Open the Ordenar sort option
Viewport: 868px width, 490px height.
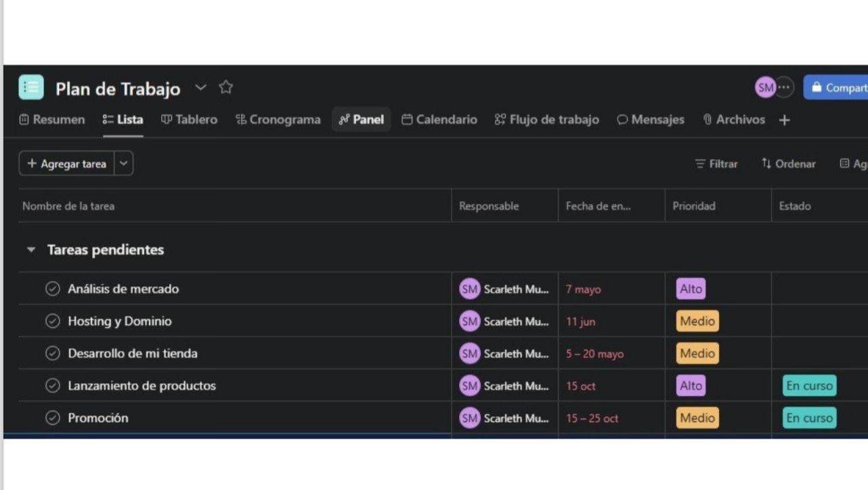coord(788,164)
